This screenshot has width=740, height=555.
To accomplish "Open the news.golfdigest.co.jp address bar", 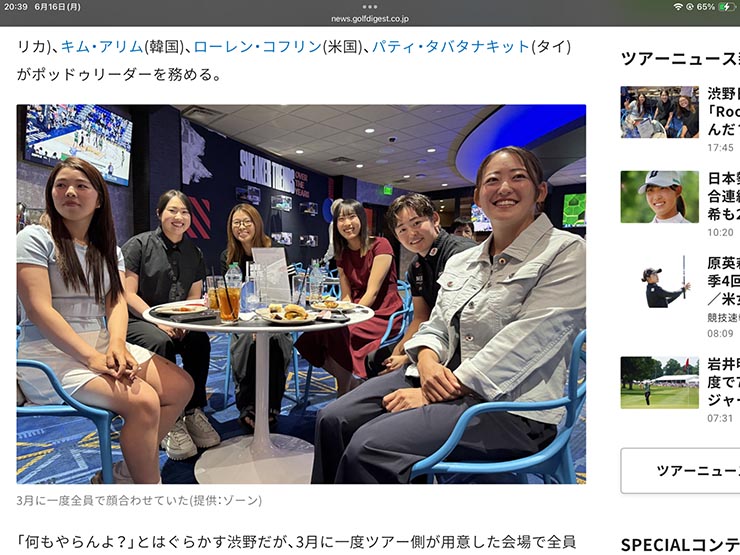I will (370, 19).
